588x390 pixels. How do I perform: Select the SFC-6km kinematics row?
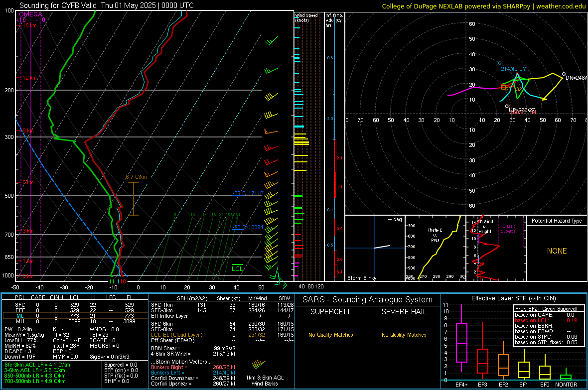pos(222,324)
